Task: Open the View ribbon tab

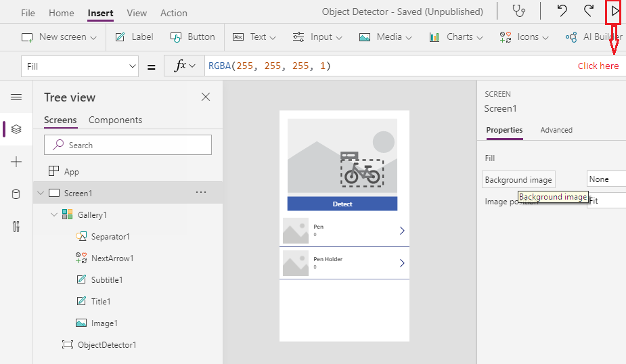Action: [137, 13]
